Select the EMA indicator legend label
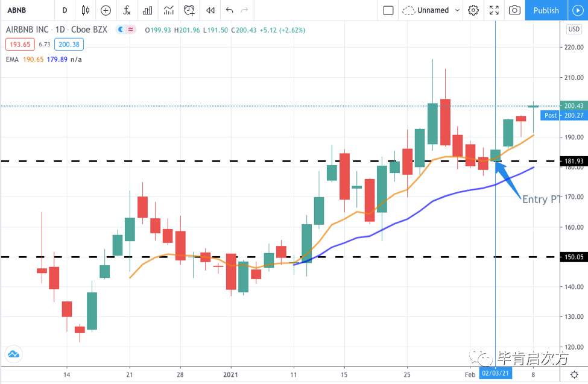 tap(13, 59)
